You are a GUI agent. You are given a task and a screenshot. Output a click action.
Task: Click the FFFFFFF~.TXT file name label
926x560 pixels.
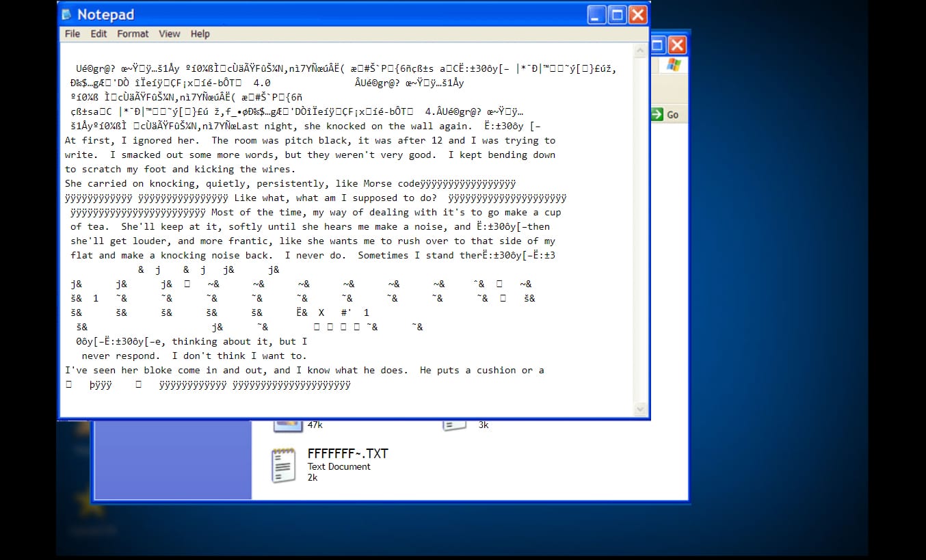(x=347, y=454)
